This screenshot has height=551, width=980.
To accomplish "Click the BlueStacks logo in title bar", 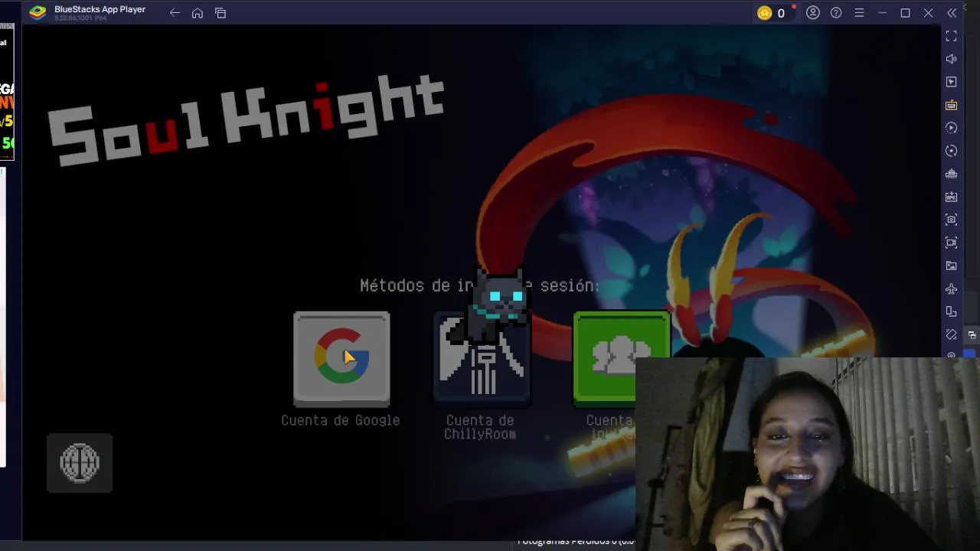I will [38, 12].
